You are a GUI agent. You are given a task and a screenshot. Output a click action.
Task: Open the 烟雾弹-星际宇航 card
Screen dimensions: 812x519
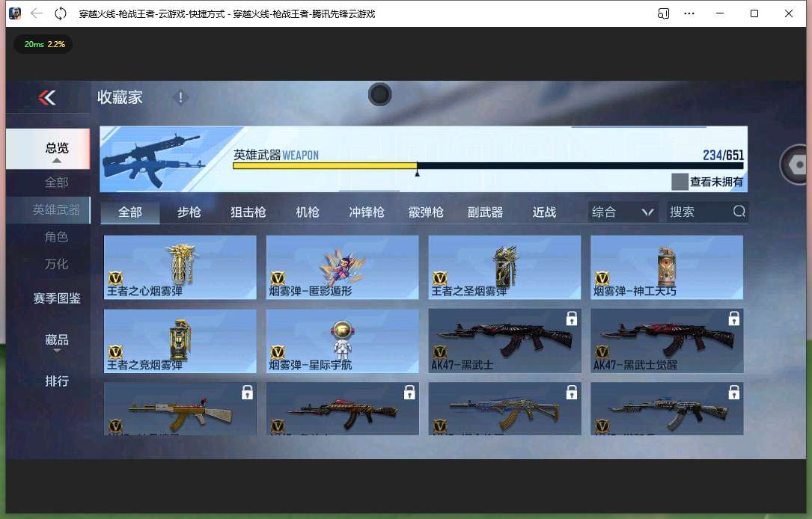(342, 341)
